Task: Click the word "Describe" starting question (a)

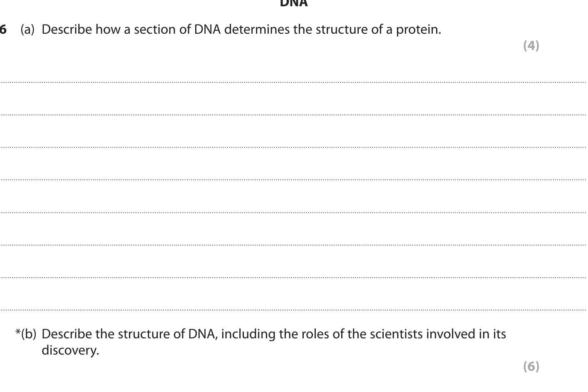Action: pos(67,30)
